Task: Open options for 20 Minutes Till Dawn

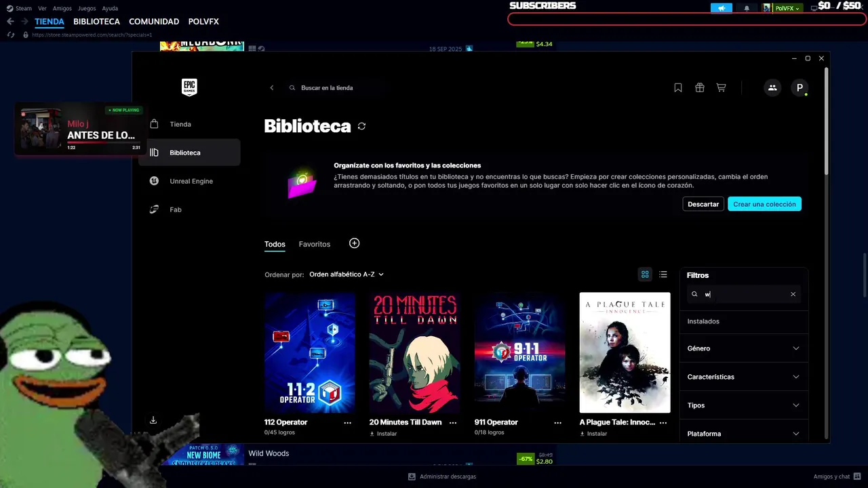Action: pos(452,422)
